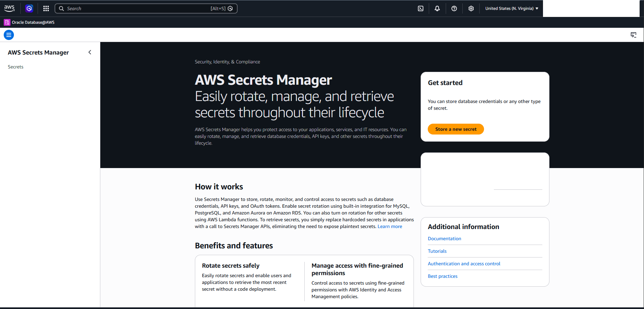Open the settings gear icon
The image size is (644, 309).
coord(471,8)
